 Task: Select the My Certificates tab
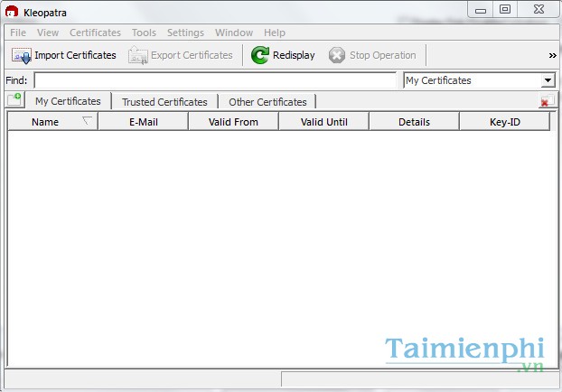point(68,101)
